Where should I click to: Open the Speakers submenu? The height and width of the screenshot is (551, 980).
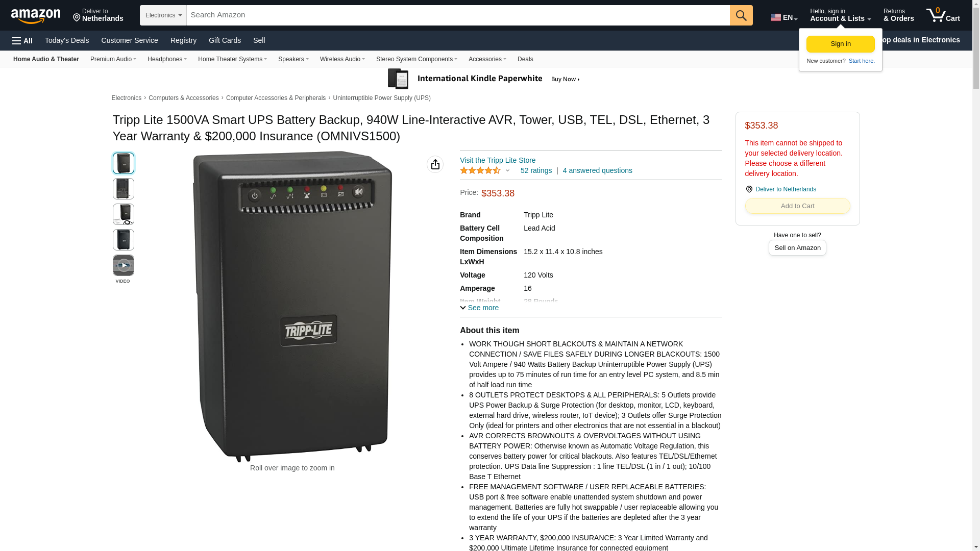(293, 59)
